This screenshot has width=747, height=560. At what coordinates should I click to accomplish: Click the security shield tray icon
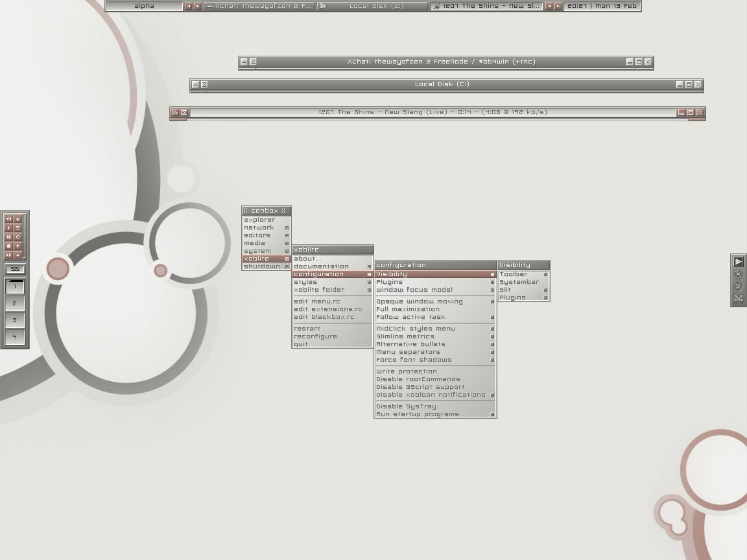click(738, 274)
